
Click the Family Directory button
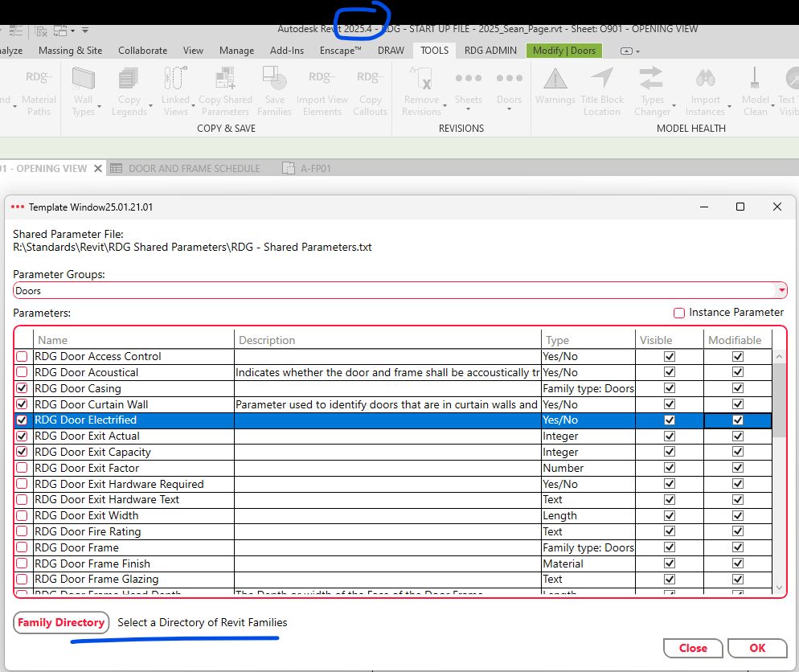[x=61, y=623]
